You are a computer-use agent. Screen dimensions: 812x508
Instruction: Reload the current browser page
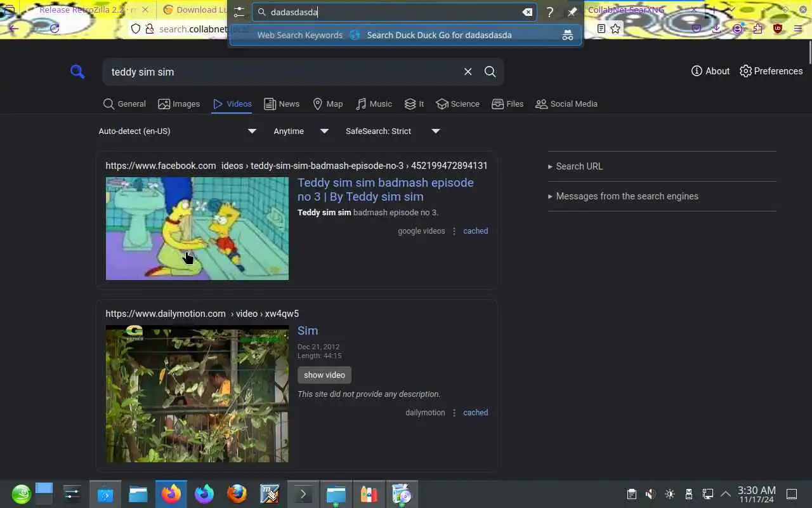click(55, 29)
